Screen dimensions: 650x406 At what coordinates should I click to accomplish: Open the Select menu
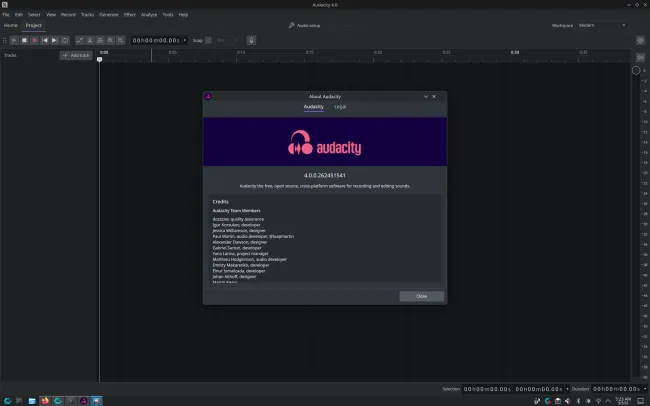point(34,15)
